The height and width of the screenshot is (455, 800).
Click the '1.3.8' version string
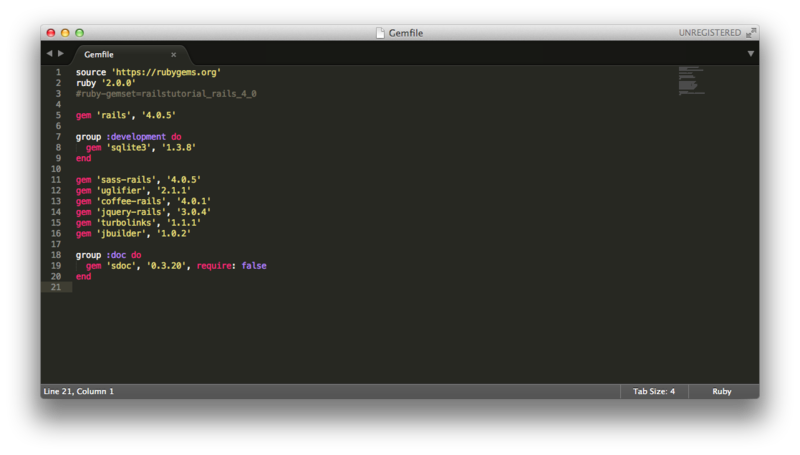click(179, 147)
